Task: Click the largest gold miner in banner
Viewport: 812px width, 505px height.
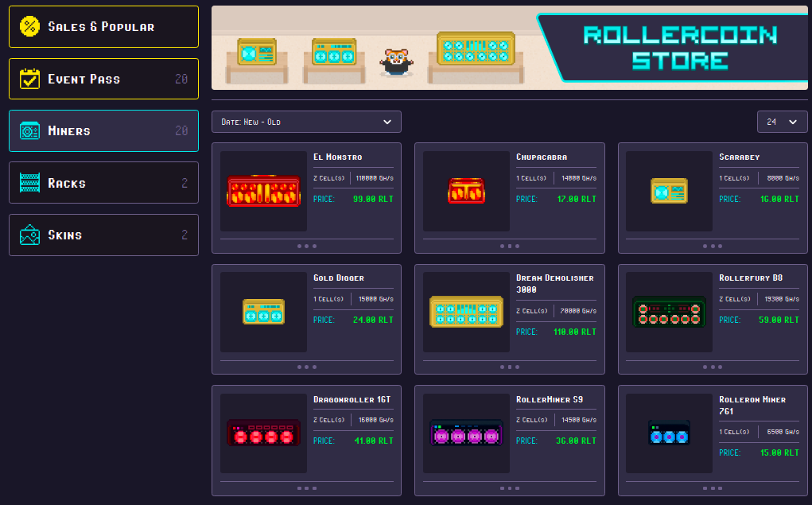Action: (x=476, y=49)
